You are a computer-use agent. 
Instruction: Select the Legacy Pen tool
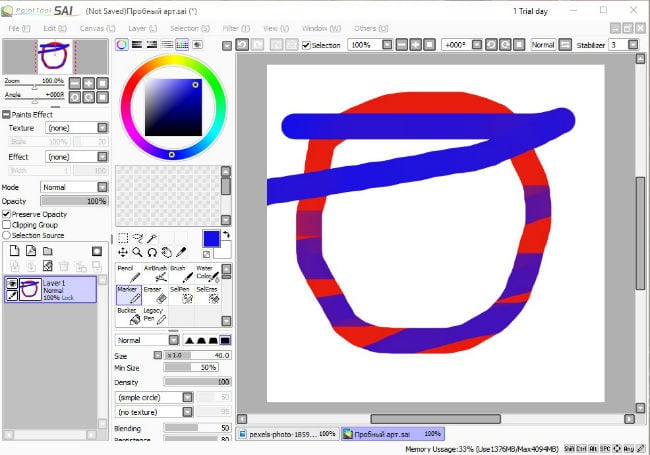(154, 316)
